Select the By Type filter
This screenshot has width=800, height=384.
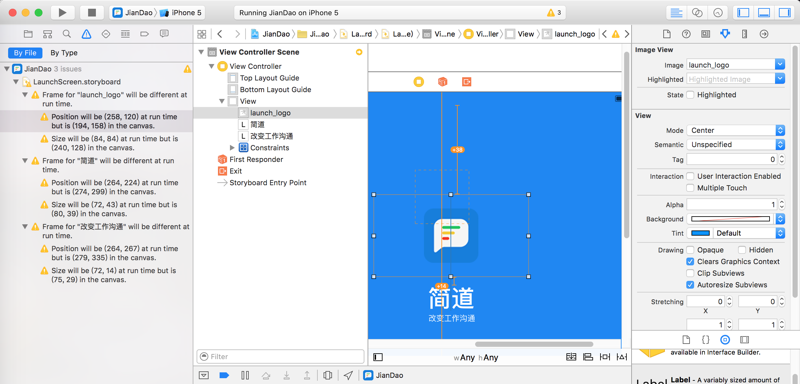pyautogui.click(x=64, y=53)
